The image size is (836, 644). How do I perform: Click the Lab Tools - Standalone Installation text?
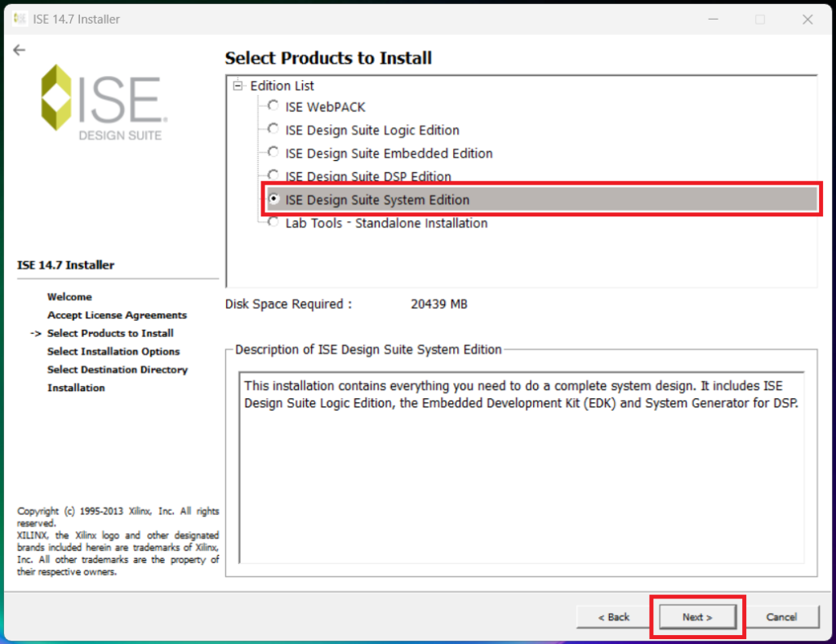pos(386,224)
